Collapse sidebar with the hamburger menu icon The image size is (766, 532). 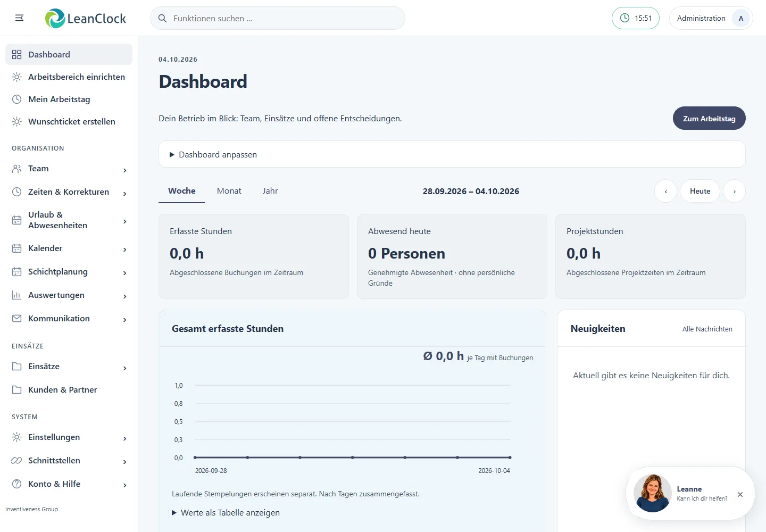pos(19,18)
